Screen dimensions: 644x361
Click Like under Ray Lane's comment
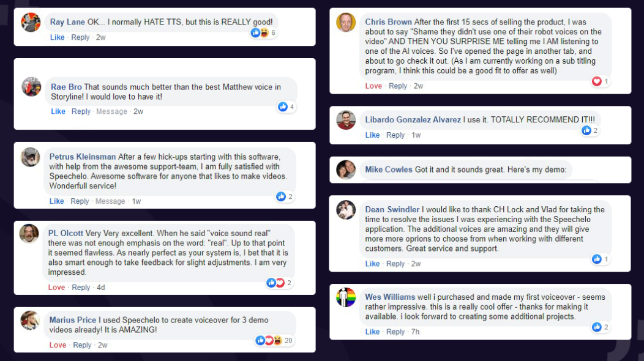(57, 37)
